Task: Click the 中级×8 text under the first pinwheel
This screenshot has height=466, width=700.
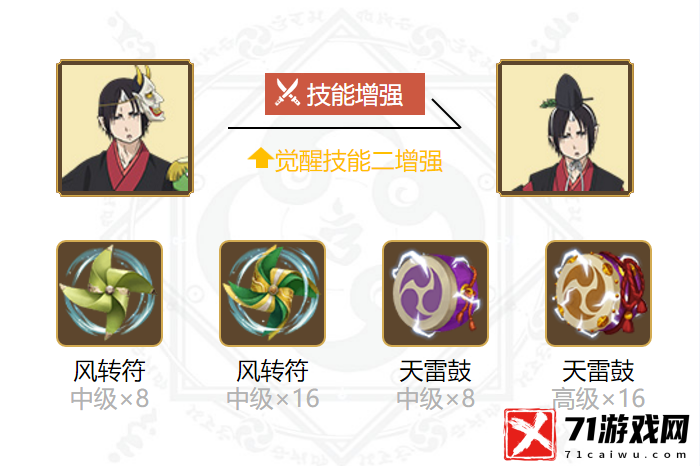Action: 109,399
